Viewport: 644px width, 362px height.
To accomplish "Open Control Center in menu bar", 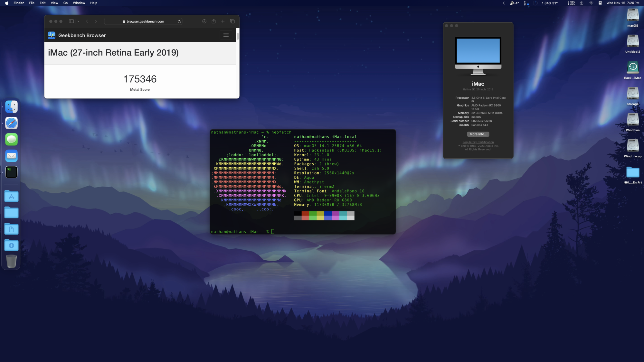I will point(600,3).
